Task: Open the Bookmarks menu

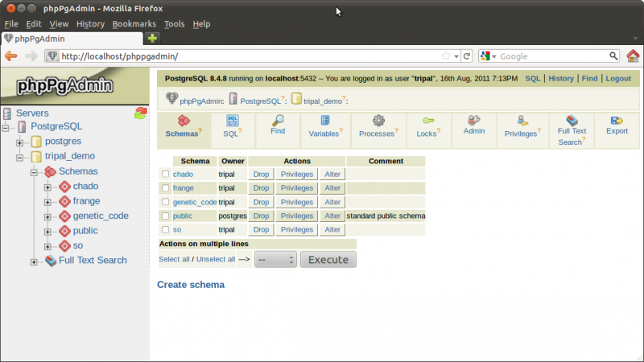Action: click(x=134, y=24)
